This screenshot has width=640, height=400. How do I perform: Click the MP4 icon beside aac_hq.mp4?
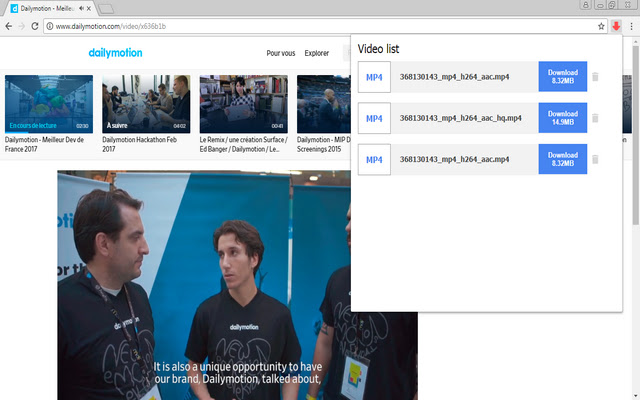374,118
